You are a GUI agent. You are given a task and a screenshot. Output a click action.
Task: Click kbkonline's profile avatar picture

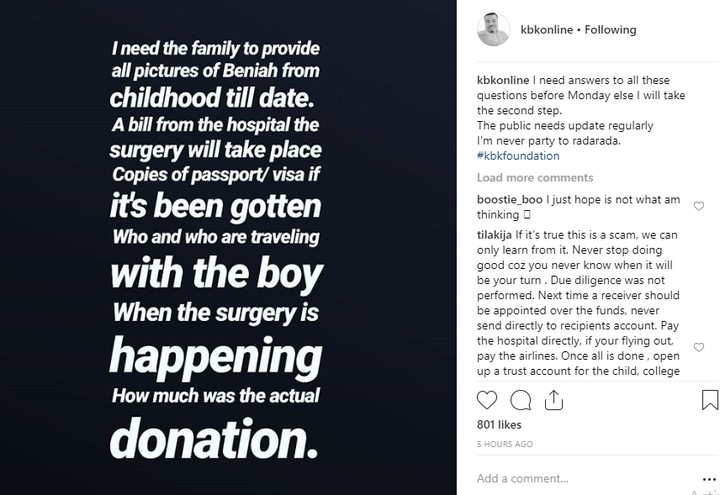[493, 29]
